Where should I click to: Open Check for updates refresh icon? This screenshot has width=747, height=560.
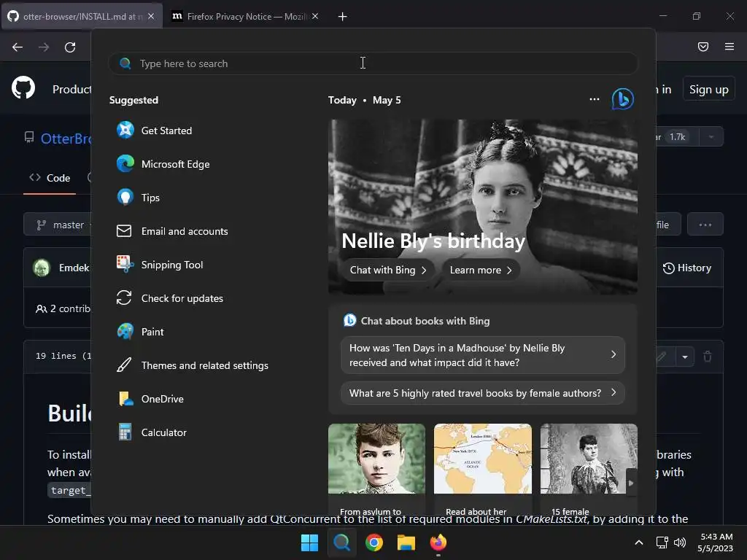[x=124, y=298]
